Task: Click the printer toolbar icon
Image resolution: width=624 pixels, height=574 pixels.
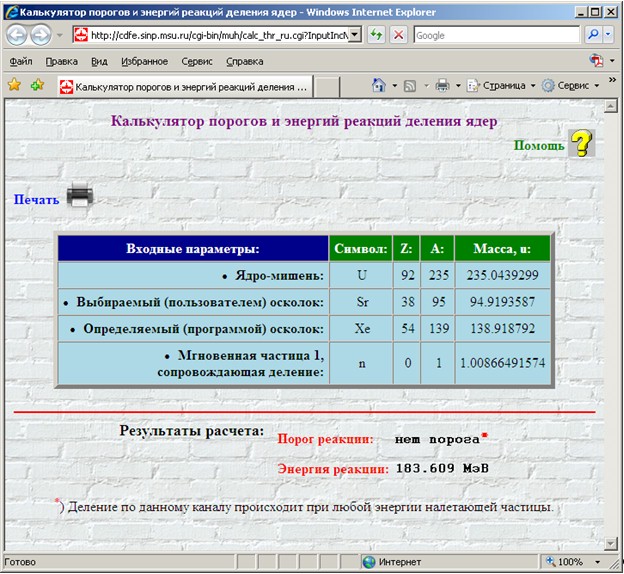Action: [x=443, y=85]
